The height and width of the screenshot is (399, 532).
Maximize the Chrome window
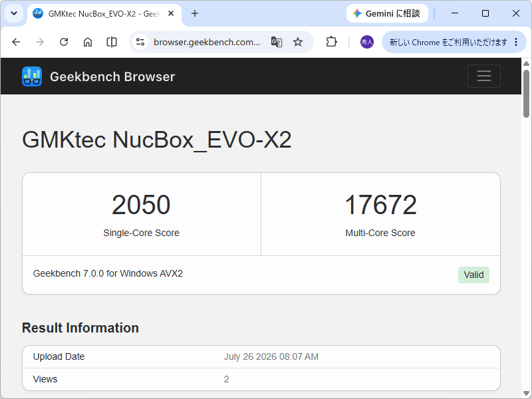485,13
